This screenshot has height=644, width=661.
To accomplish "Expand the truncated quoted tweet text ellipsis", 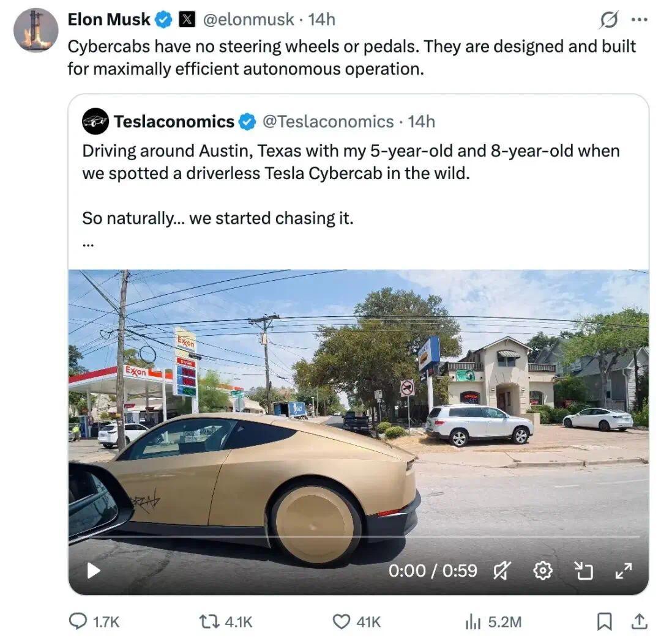I will (88, 244).
